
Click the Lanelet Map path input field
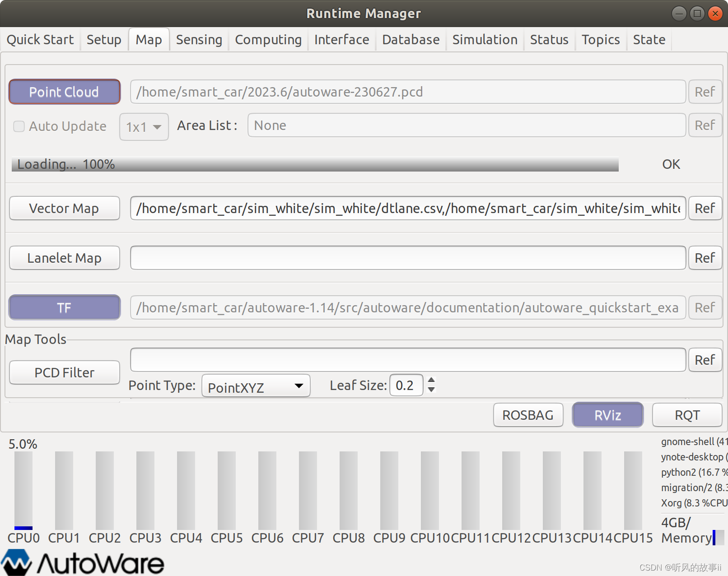[406, 258]
